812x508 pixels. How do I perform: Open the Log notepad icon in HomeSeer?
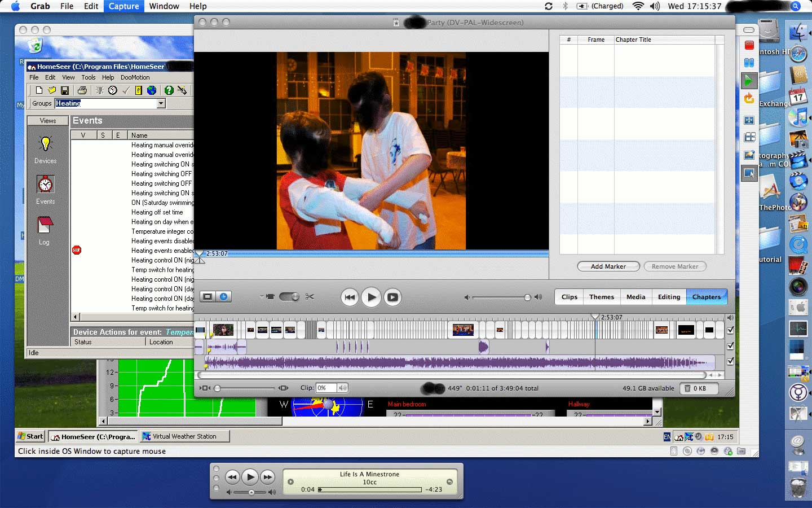[45, 226]
